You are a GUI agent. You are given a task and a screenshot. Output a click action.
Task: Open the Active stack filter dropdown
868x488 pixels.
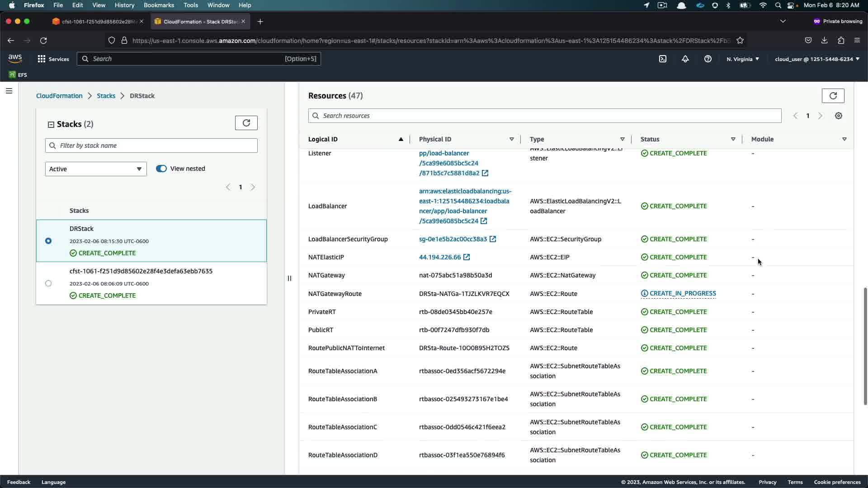click(96, 169)
